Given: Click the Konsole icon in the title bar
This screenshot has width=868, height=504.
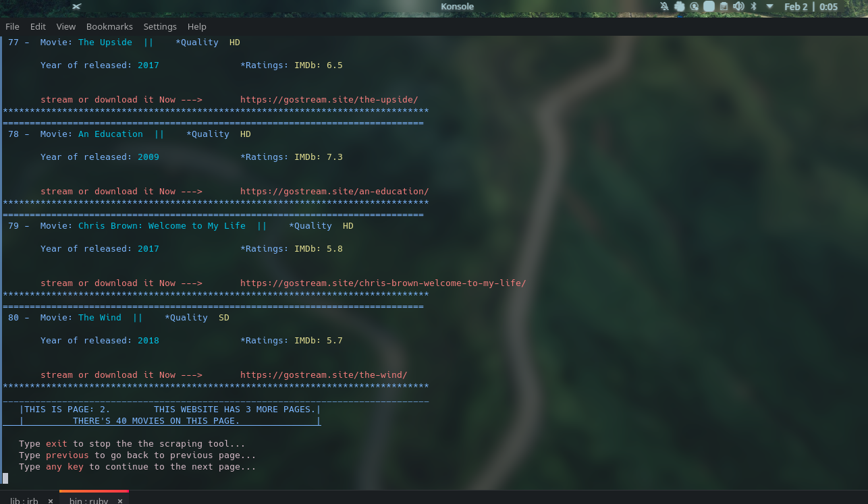Looking at the screenshot, I should (77, 7).
